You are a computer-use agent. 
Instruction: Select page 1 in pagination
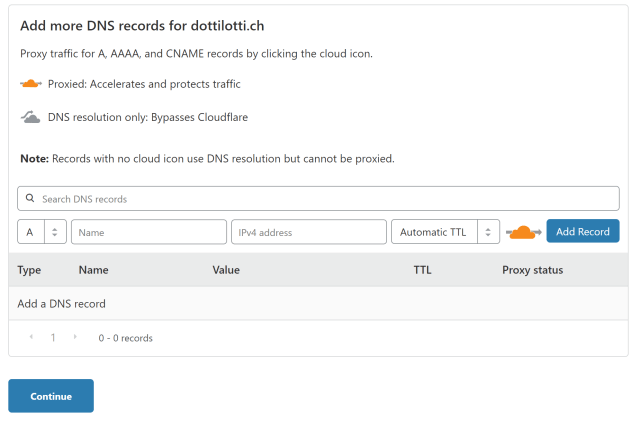coord(53,338)
